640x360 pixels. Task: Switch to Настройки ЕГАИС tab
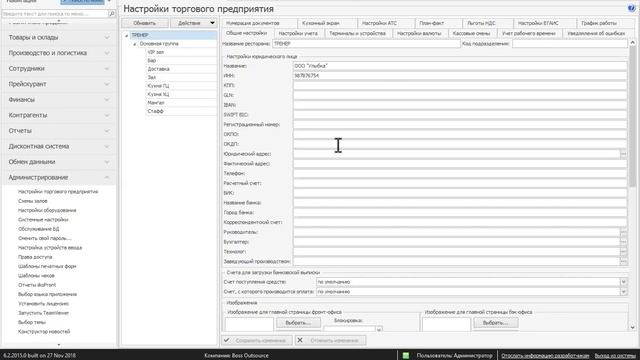[538, 23]
